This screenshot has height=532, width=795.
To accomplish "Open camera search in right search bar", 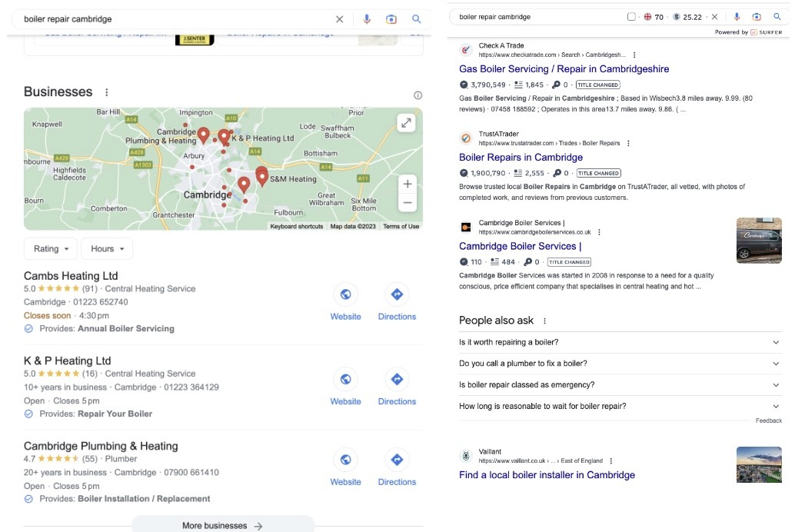I will click(757, 17).
